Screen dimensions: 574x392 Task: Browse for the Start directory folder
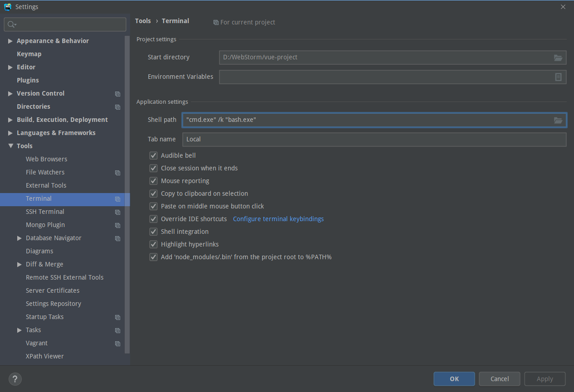558,58
